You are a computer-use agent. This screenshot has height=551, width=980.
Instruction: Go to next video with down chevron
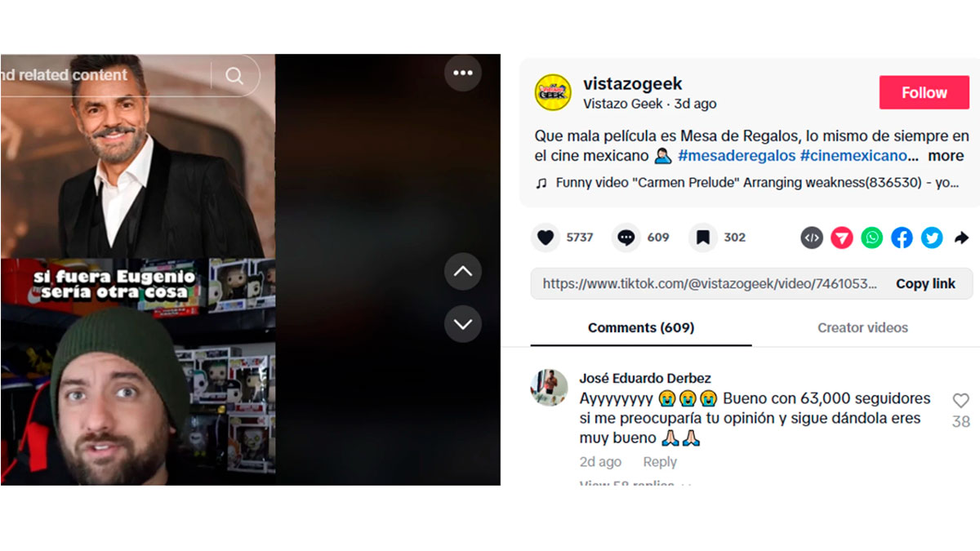(x=463, y=324)
